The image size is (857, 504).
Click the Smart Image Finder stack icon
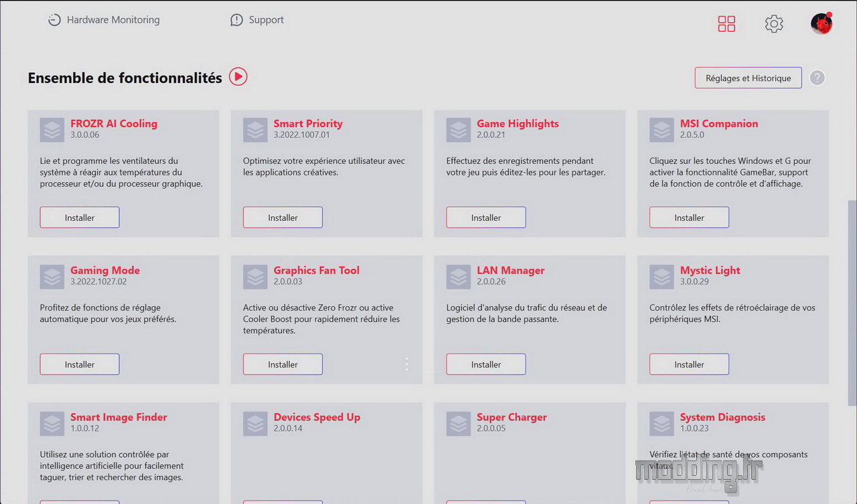pos(52,424)
